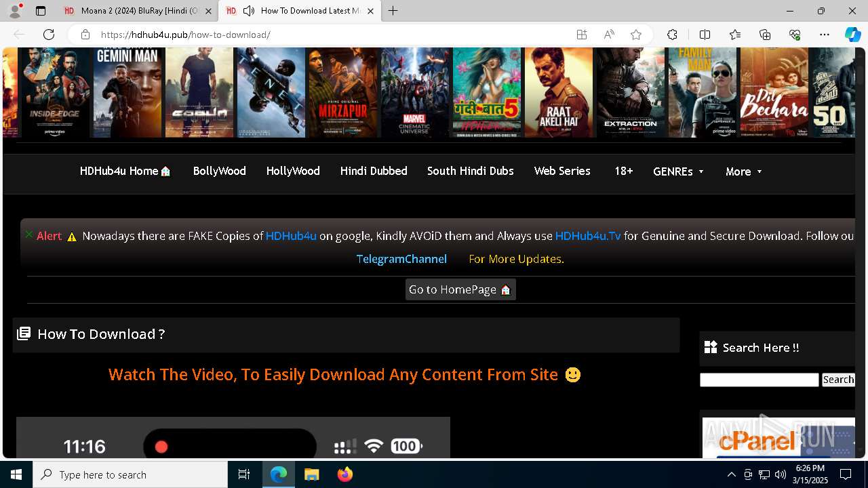The height and width of the screenshot is (488, 868).
Task: Open the Marvel Cinematic Universe poster
Action: coord(415,92)
